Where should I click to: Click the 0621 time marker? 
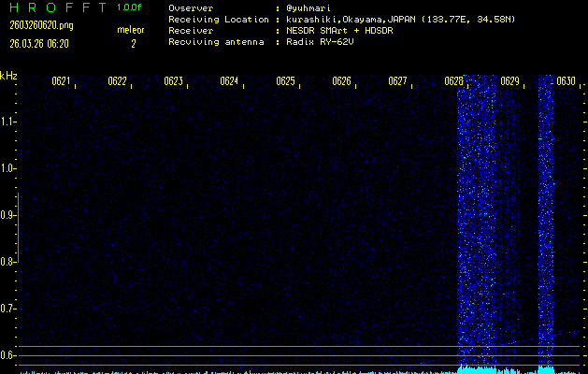point(61,81)
